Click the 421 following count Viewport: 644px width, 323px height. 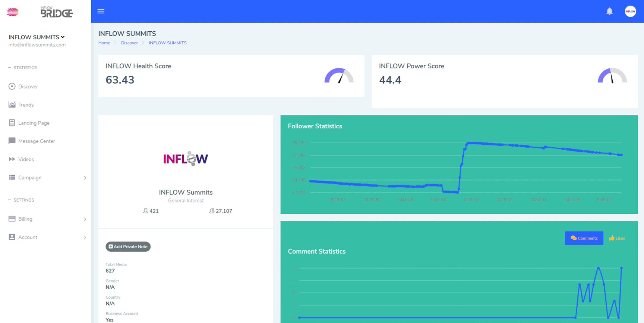click(x=154, y=211)
